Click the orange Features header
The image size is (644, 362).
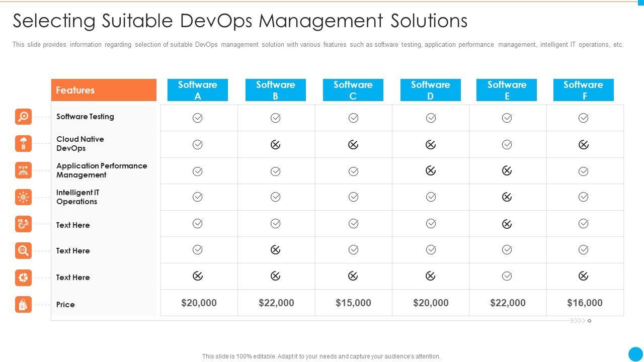104,90
